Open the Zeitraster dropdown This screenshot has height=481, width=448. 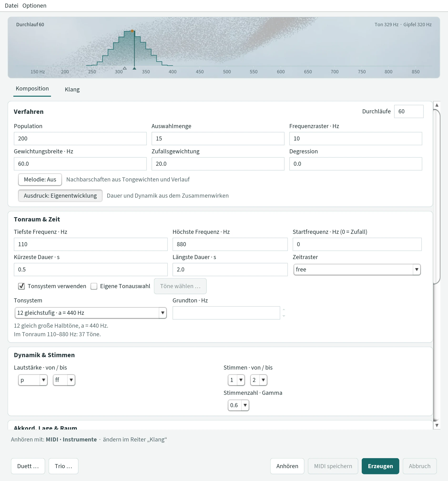pos(357,270)
